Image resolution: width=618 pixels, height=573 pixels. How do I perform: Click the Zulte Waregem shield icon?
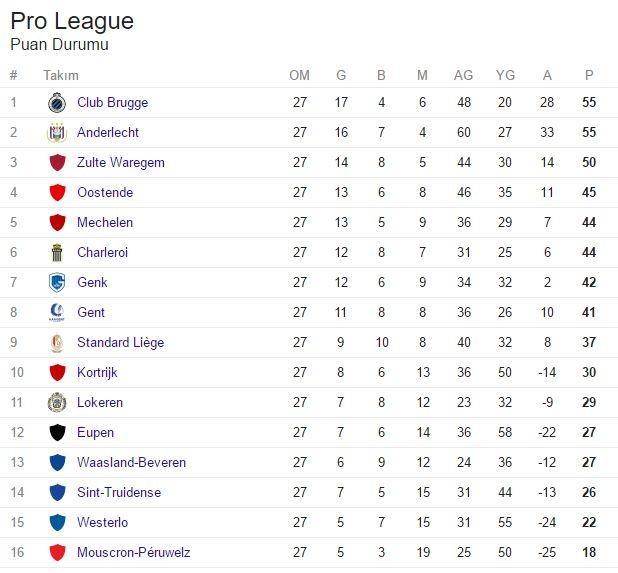[57, 162]
